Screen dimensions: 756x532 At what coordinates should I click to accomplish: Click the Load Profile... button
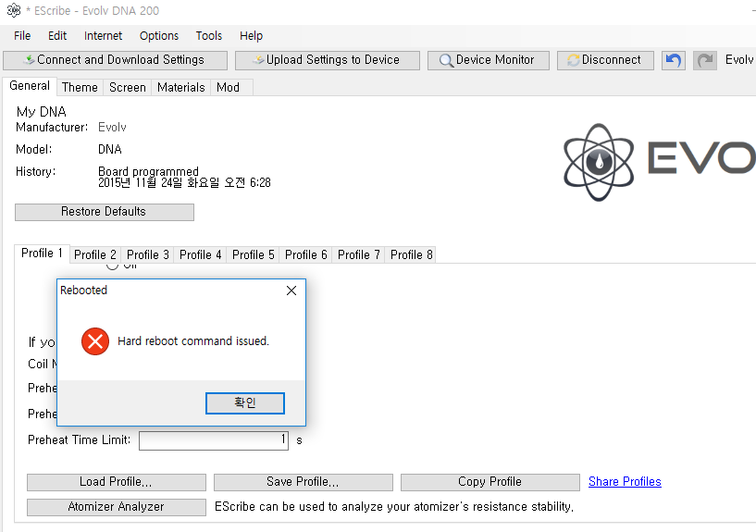[117, 482]
